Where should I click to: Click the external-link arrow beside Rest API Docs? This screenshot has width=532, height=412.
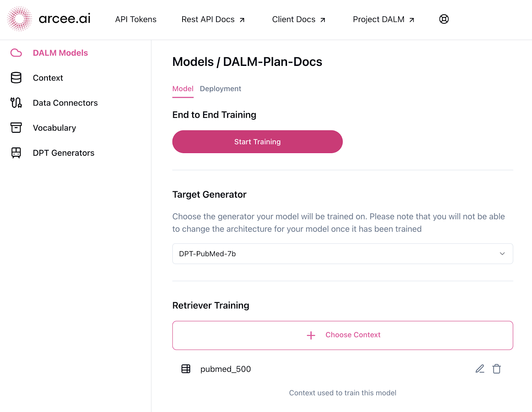(242, 19)
